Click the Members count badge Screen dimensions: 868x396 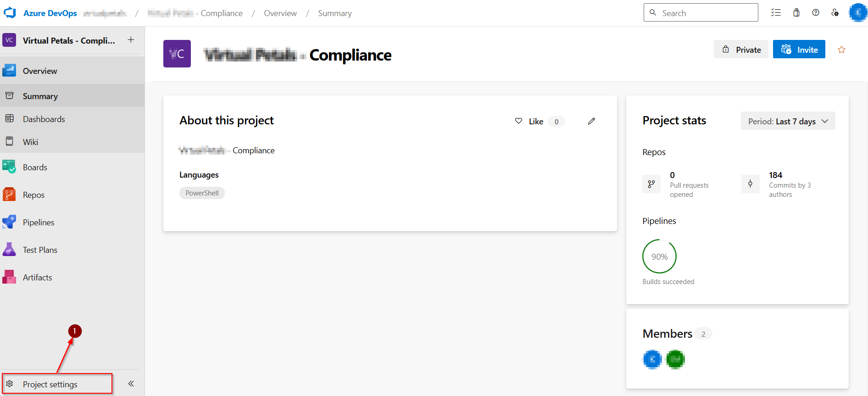[x=703, y=334]
